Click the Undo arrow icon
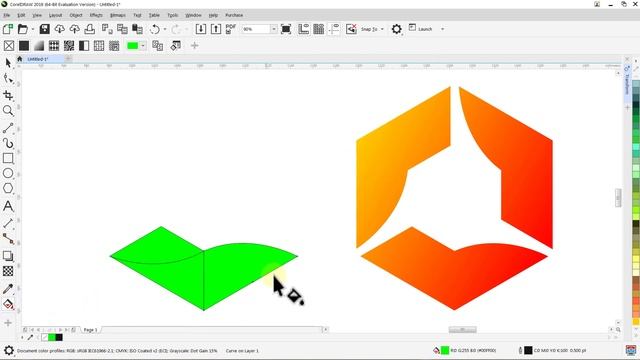Viewport: 640px width, 360px height. tap(155, 29)
